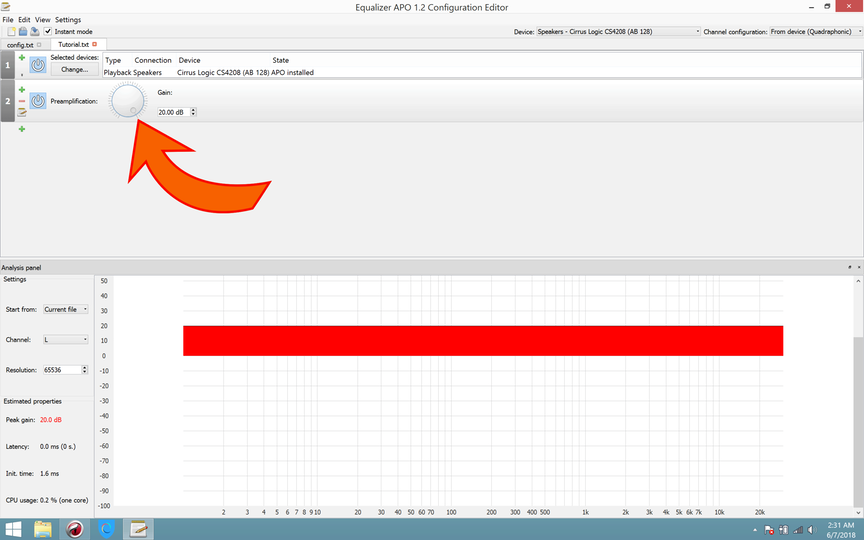This screenshot has width=864, height=540.
Task: Switch to the config.txt tab
Action: (20, 44)
